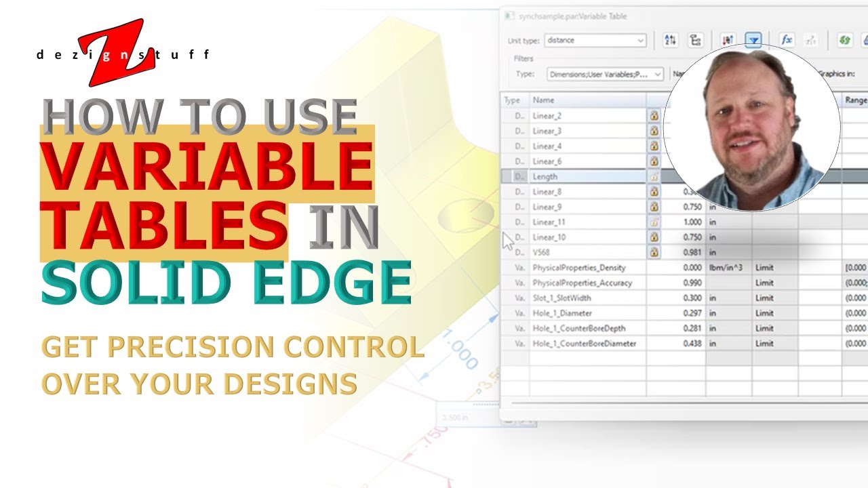
Task: Click the 0.297 value of Hole_1_Diameter
Action: 691,313
